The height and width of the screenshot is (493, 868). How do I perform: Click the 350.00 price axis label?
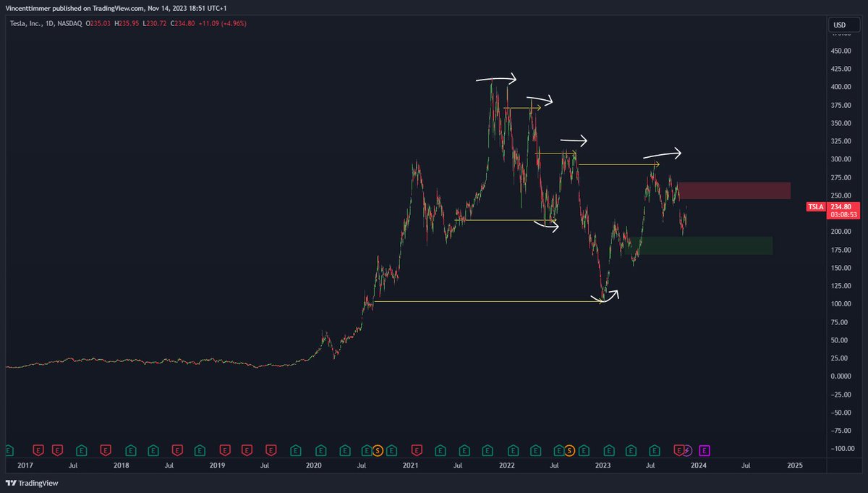pyautogui.click(x=841, y=123)
